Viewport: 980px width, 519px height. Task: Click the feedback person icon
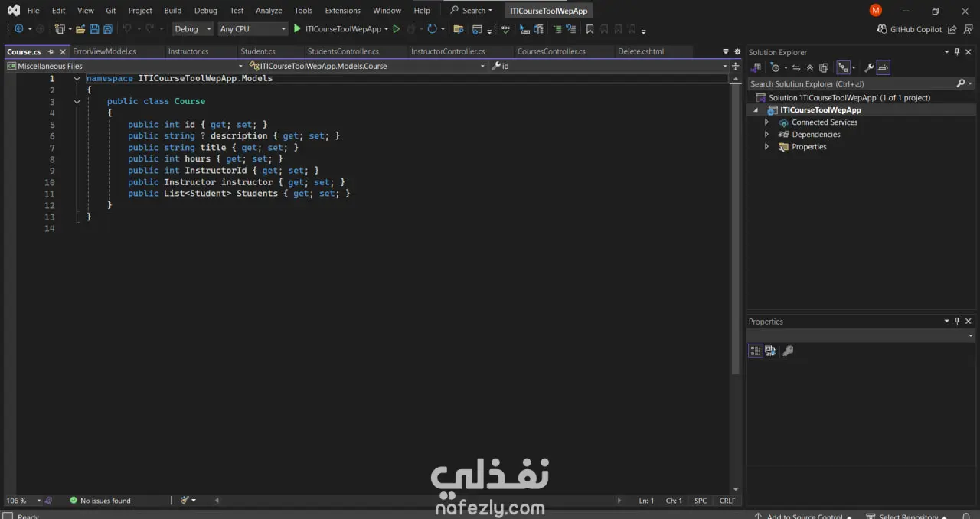[968, 29]
